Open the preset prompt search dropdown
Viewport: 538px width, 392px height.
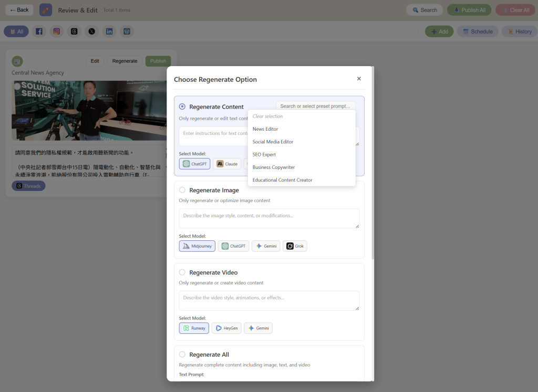(315, 106)
